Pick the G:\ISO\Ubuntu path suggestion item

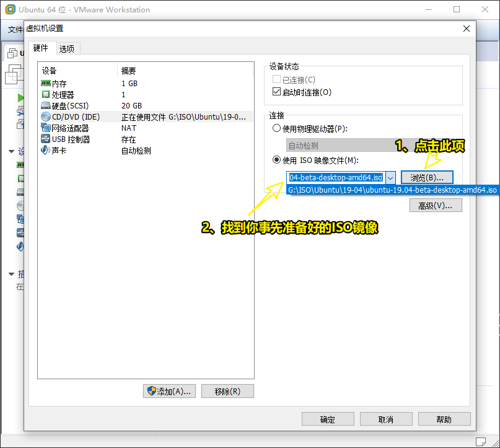pos(393,190)
